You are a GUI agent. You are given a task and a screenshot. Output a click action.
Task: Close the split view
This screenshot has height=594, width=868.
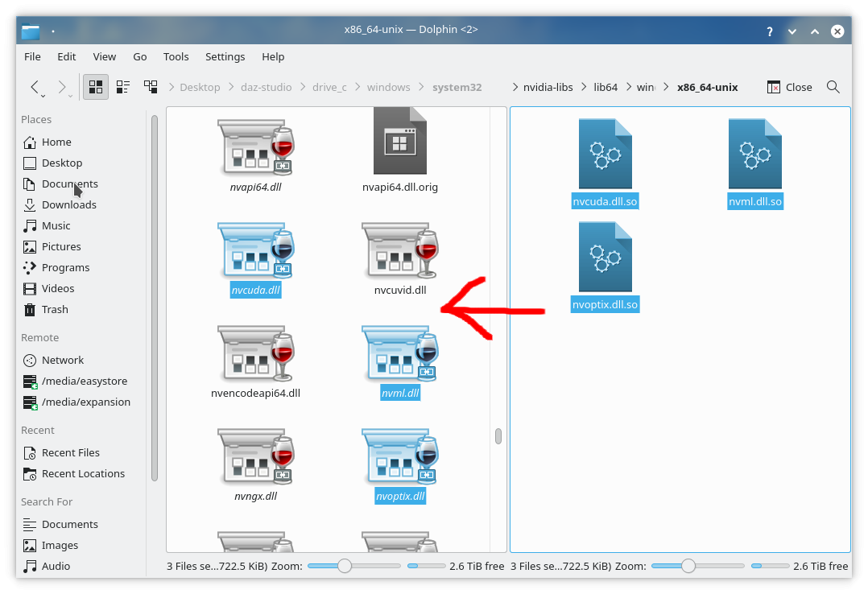click(x=789, y=87)
